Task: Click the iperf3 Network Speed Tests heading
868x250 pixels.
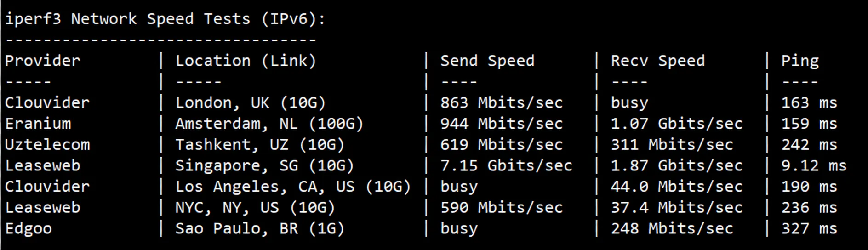Action: 165,19
